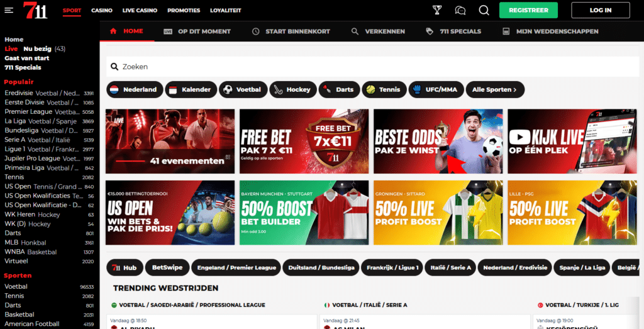Image resolution: width=644 pixels, height=329 pixels.
Task: Open the hamburger menu icon
Action: point(9,10)
